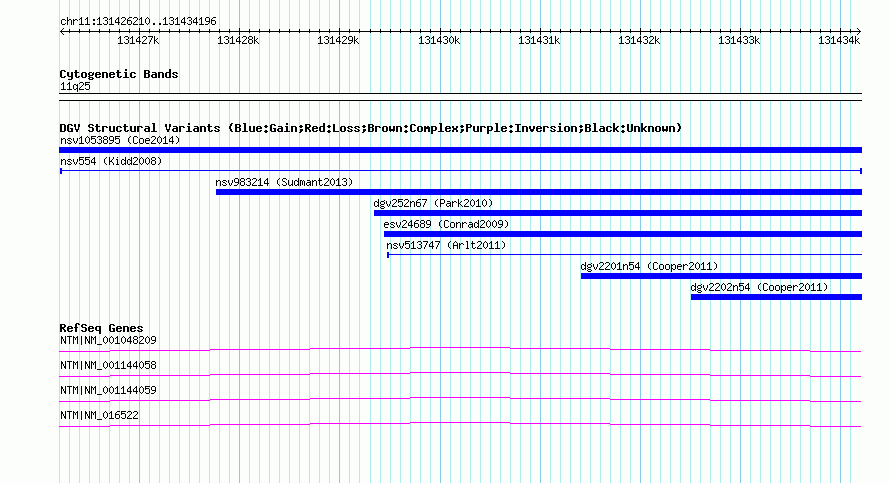The width and height of the screenshot is (890, 483).
Task: Open variant dgv2201n54 (Cooper2011) label
Action: tap(649, 266)
